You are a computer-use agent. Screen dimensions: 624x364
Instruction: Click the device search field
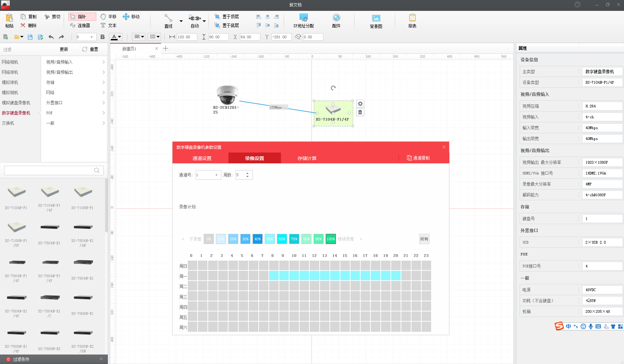(54, 170)
